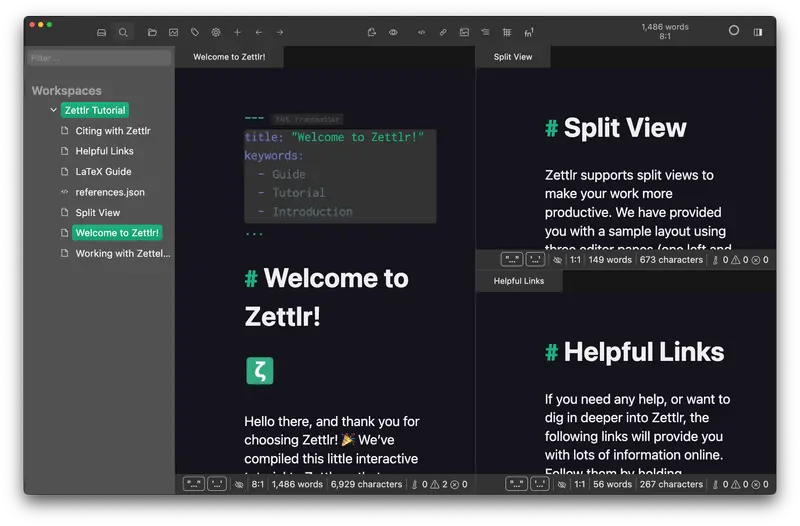Open references.json in the sidebar

click(x=110, y=192)
